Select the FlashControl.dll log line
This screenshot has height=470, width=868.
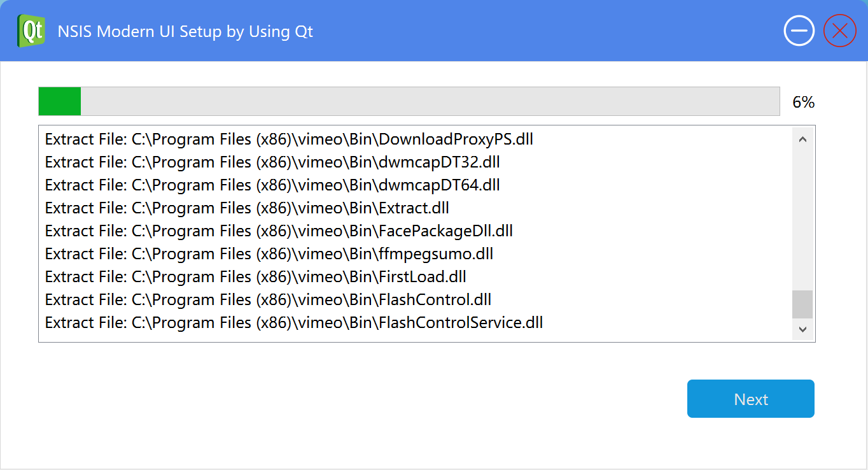268,299
